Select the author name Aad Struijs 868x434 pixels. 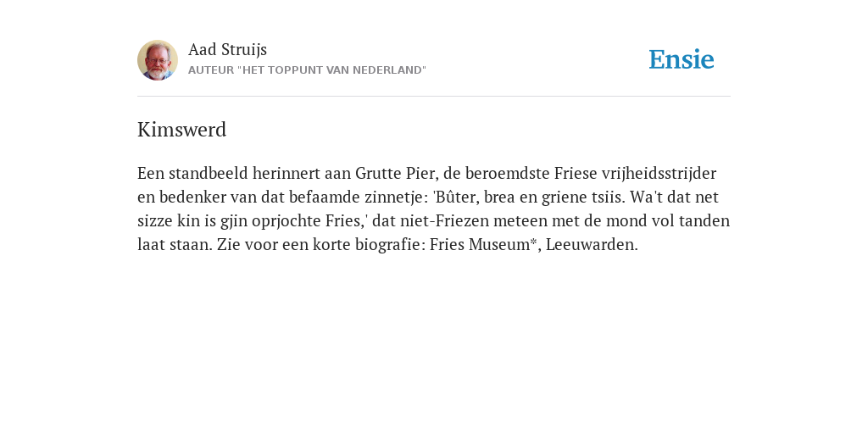click(227, 49)
